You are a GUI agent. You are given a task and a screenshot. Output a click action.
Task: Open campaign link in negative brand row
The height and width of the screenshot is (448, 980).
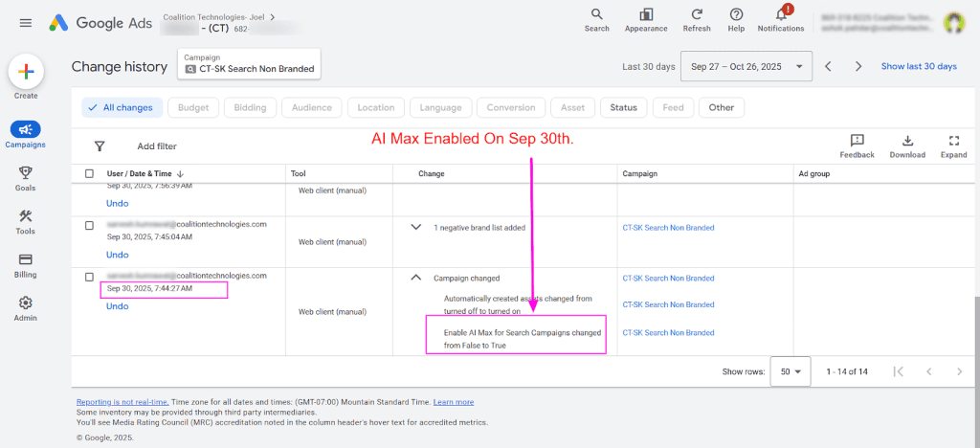[x=668, y=228]
